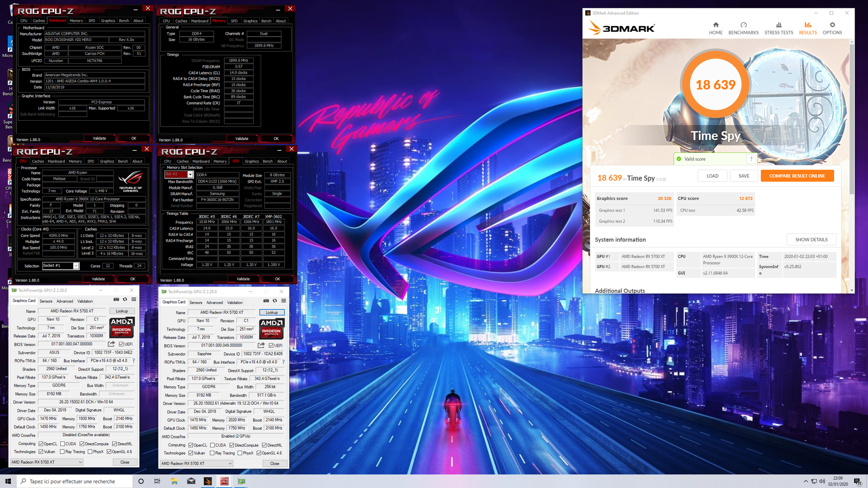Open the 3DMark Home section
The height and width of the screenshot is (488, 868).
tap(715, 28)
